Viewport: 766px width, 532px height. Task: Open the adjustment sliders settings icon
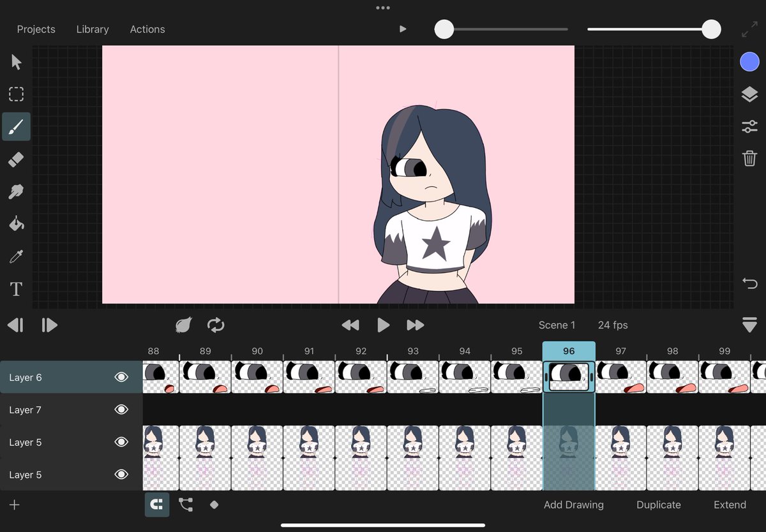click(x=749, y=126)
